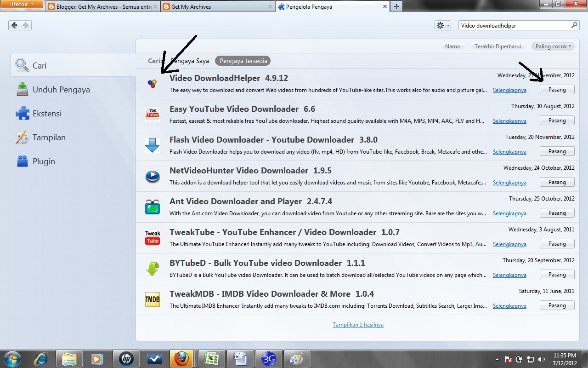The image size is (588, 368).
Task: Close the Pengelola Pengaya tab
Action: tap(385, 7)
